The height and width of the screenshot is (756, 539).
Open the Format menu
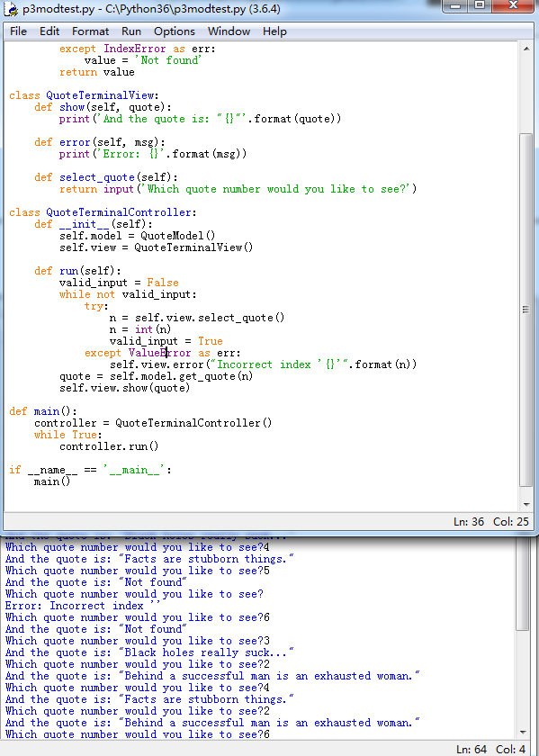tap(90, 31)
